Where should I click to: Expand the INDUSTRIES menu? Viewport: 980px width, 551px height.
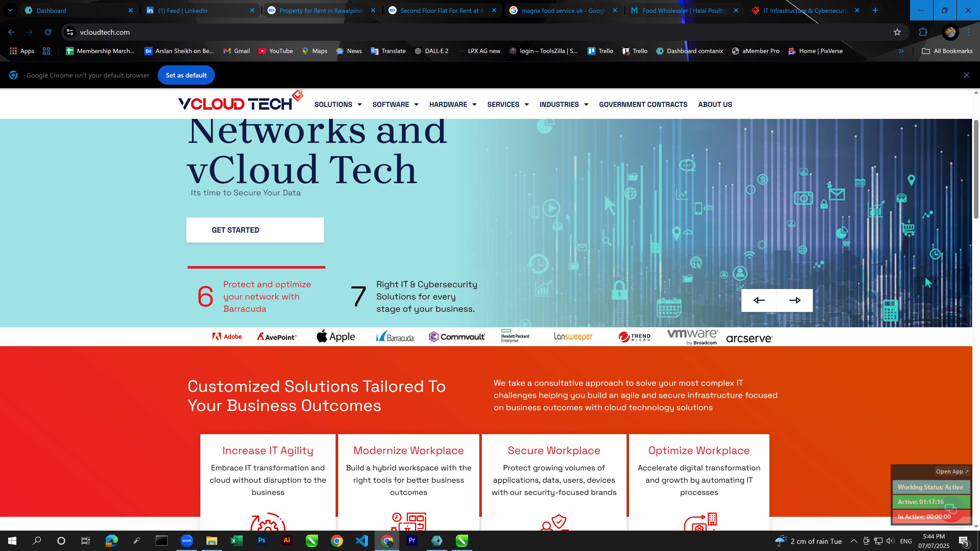564,105
